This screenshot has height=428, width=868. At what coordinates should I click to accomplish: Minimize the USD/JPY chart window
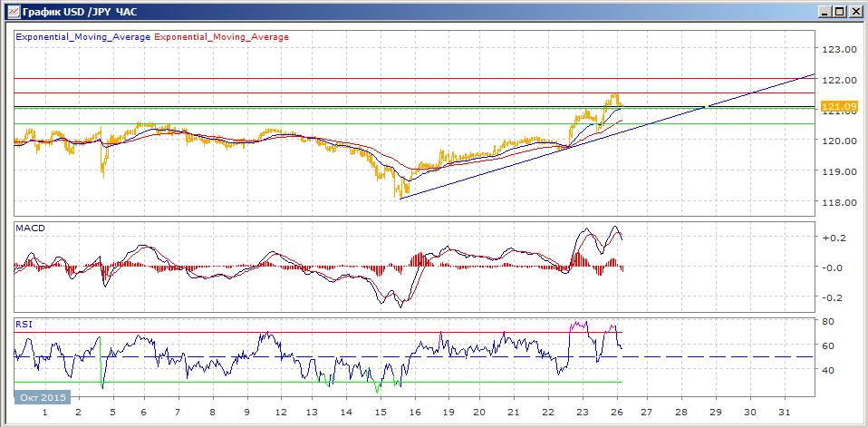825,11
